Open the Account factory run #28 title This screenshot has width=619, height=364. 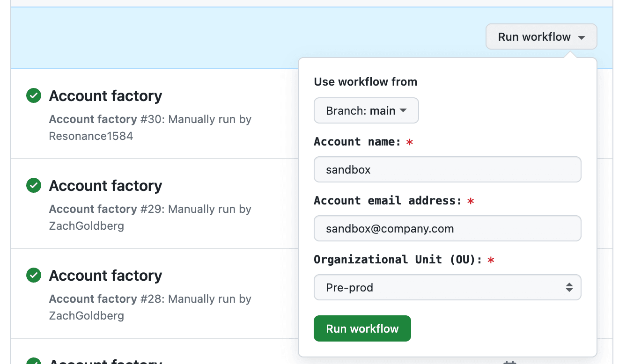tap(105, 276)
